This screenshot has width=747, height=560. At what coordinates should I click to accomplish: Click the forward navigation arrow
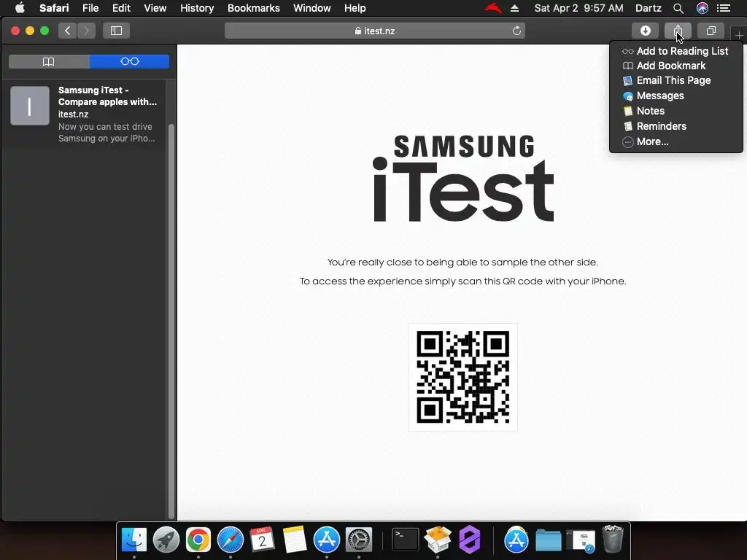click(86, 31)
